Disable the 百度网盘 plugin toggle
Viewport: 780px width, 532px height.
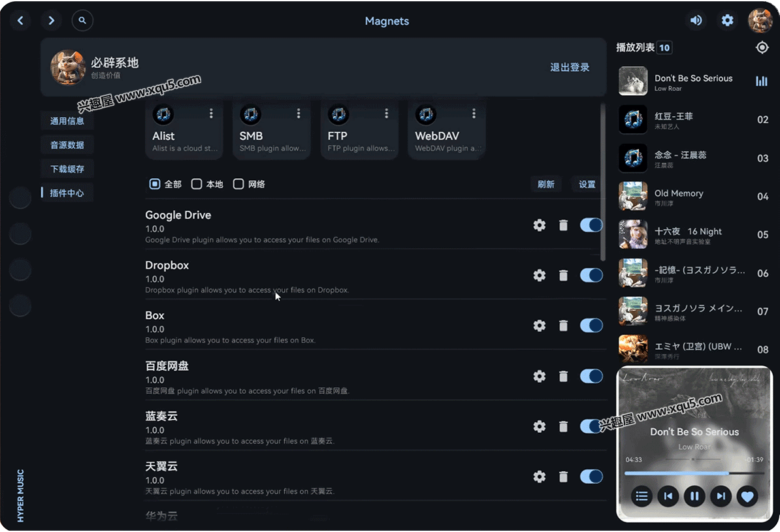pos(591,377)
